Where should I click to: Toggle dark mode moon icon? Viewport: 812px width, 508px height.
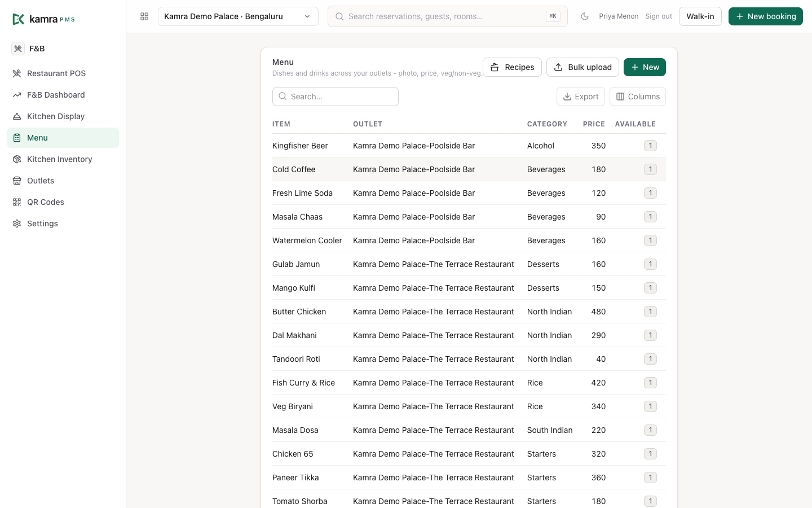point(585,16)
